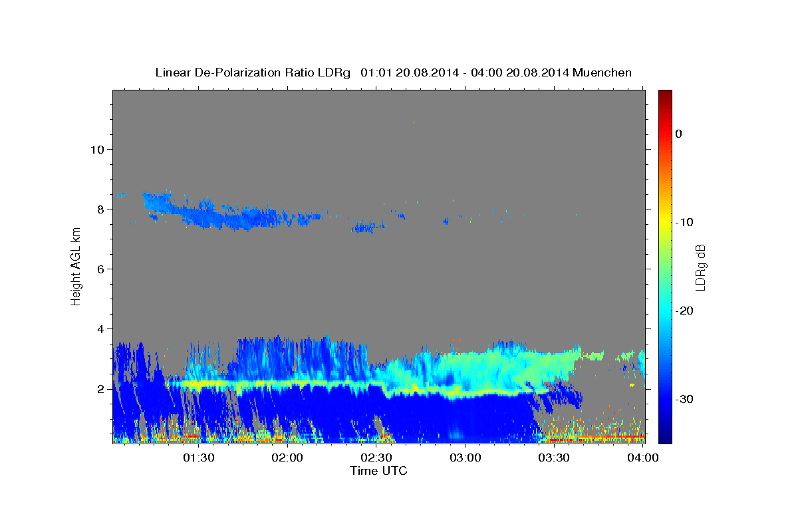Click the '03:30' time axis label
This screenshot has height=532, width=798.
tap(555, 458)
